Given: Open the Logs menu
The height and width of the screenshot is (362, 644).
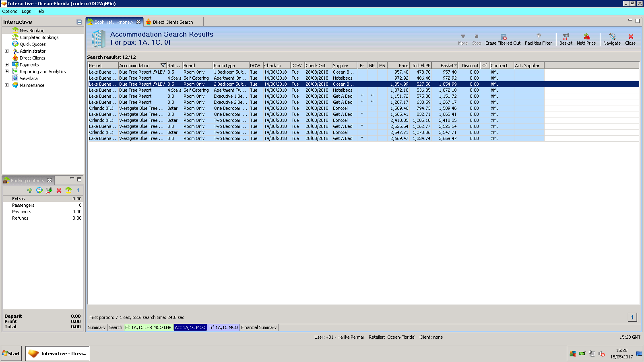Looking at the screenshot, I should tap(26, 11).
